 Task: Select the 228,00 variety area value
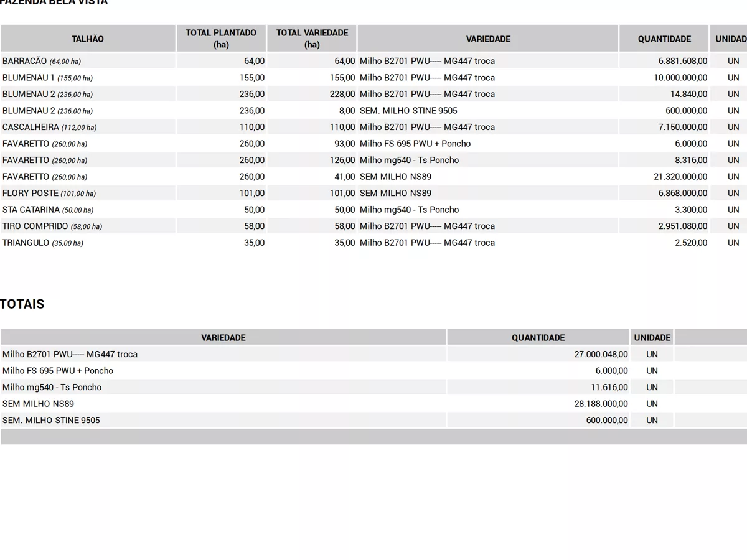point(342,94)
